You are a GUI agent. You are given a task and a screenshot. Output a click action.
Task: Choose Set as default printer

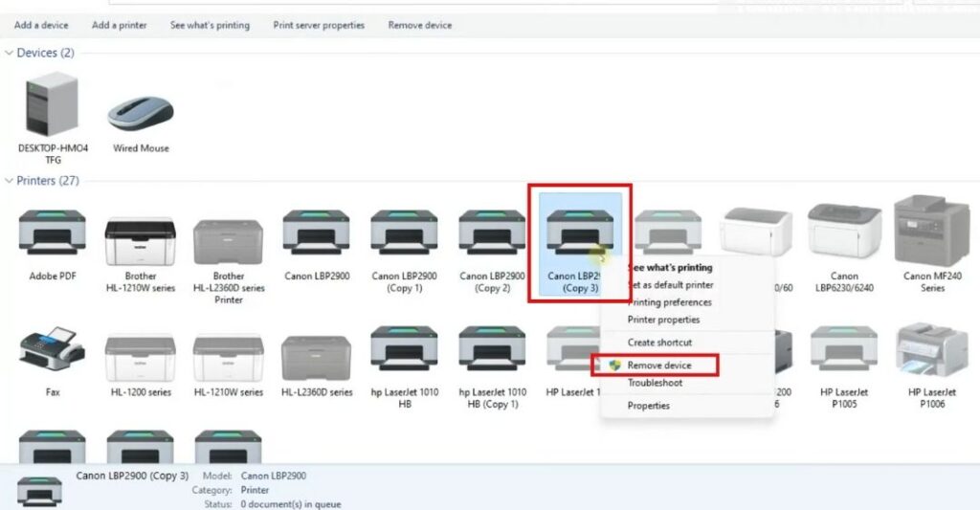click(x=671, y=285)
